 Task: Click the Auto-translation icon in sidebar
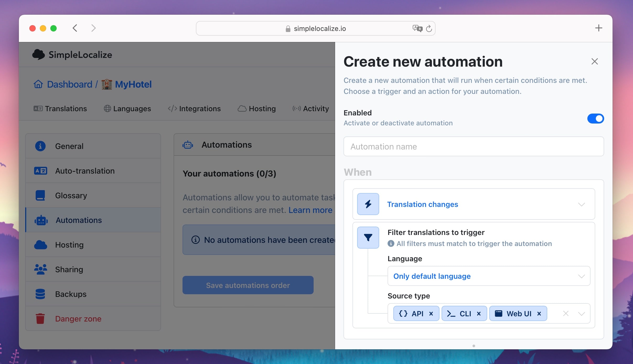(x=41, y=171)
